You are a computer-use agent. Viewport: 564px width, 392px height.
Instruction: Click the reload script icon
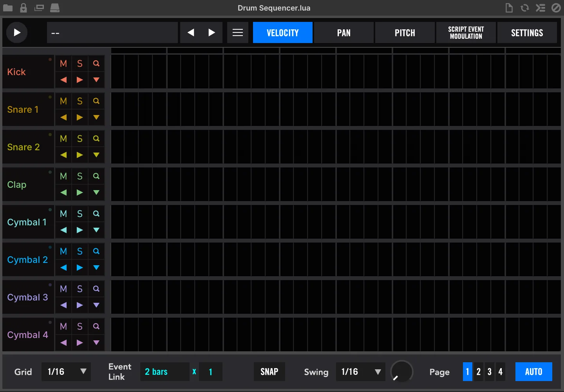pyautogui.click(x=525, y=8)
